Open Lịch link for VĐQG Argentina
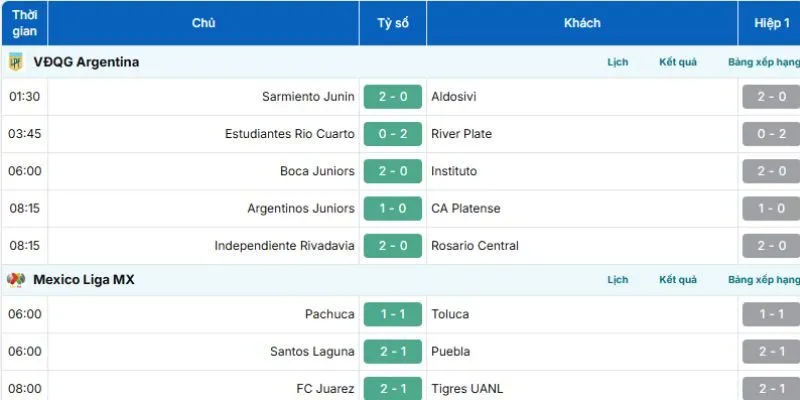The width and height of the screenshot is (800, 400). pos(618,62)
